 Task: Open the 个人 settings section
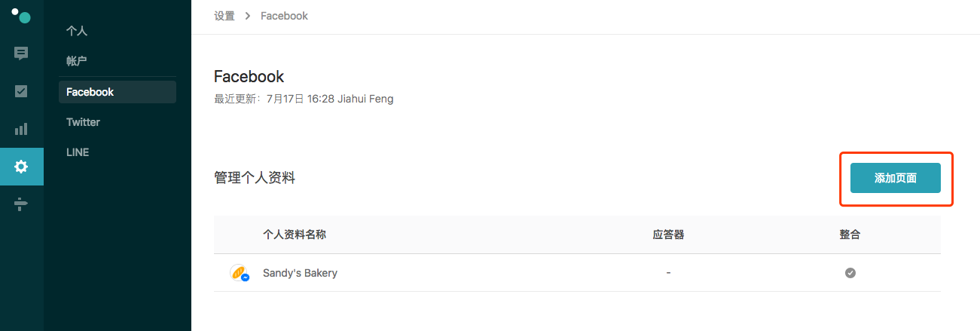77,31
